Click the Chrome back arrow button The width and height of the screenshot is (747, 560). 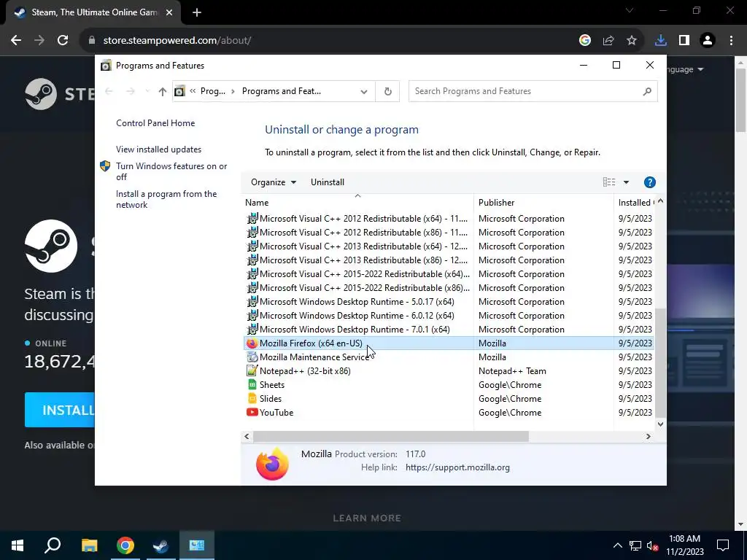(16, 41)
